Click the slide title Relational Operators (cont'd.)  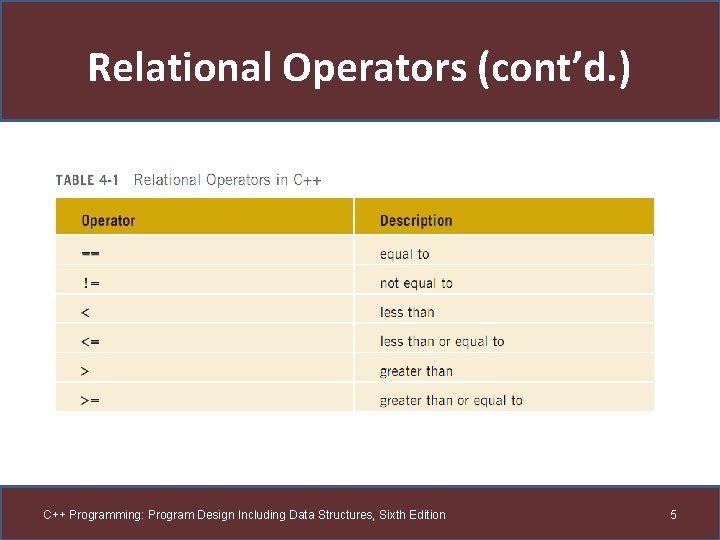[x=359, y=68]
